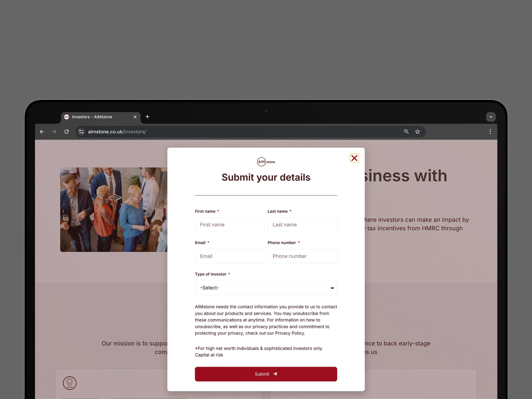This screenshot has height=399, width=532.
Task: Open a new browser tab
Action: [x=147, y=117]
